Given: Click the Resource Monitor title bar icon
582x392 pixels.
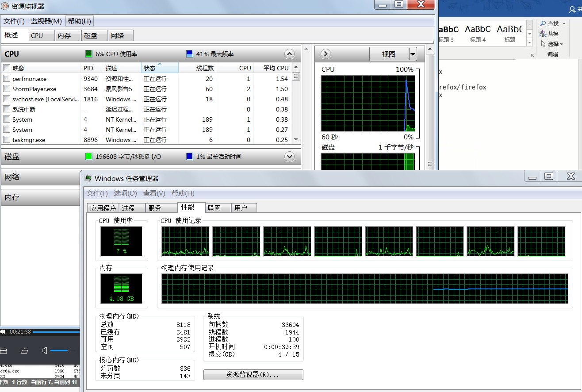Looking at the screenshot, I should click(x=6, y=6).
